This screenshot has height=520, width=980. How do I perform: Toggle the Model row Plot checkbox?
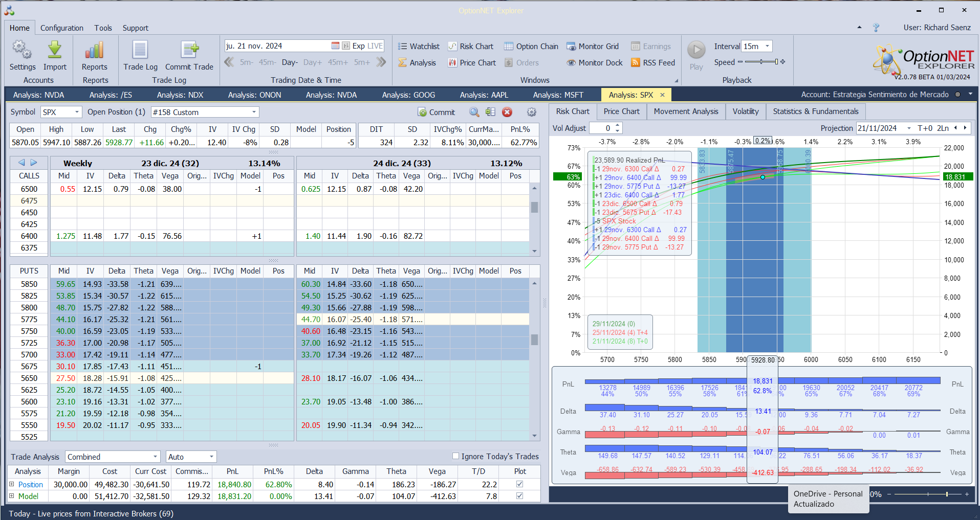click(519, 496)
